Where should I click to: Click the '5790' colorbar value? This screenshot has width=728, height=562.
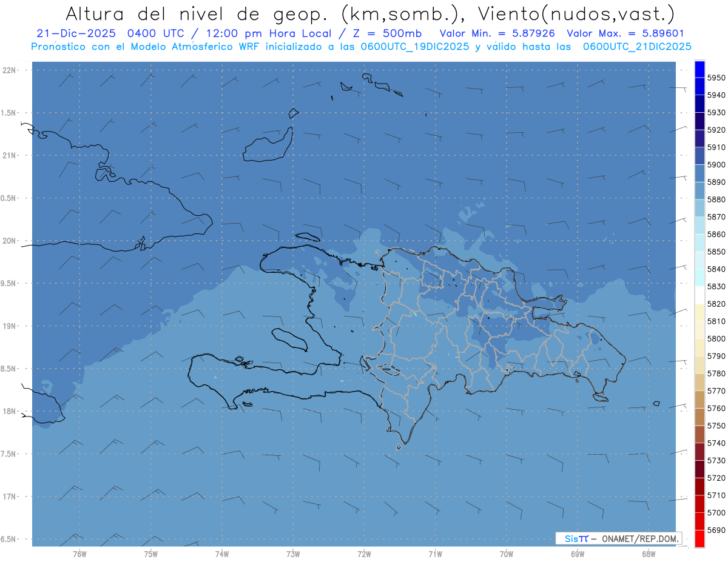(716, 356)
